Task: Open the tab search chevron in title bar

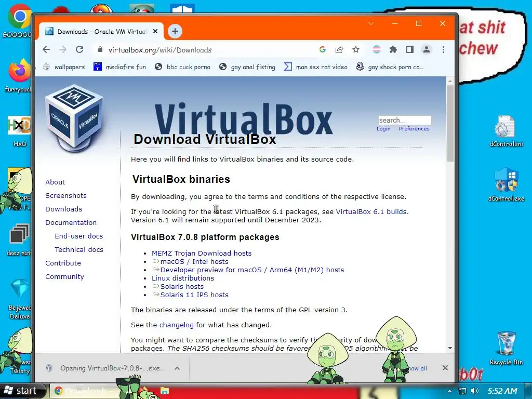Action: 371,23
